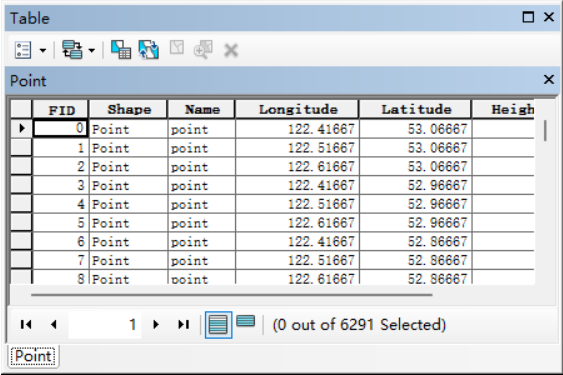The width and height of the screenshot is (563, 375).
Task: Click Latitude cell 52.96667 in row 5
Action: pyautogui.click(x=415, y=222)
